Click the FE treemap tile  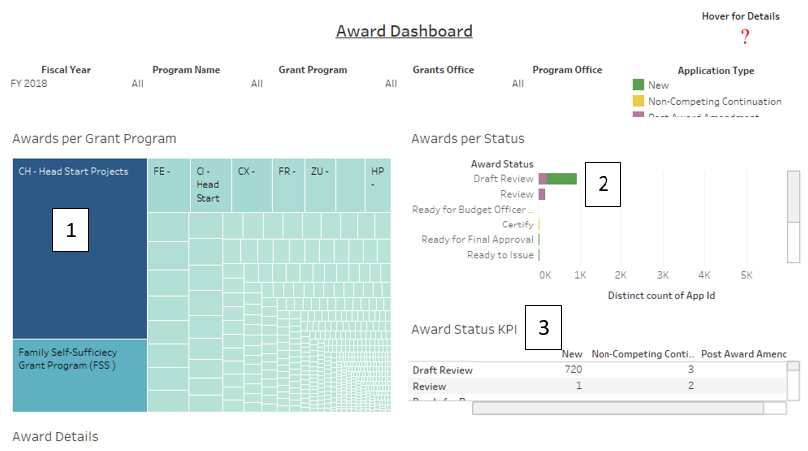(167, 185)
